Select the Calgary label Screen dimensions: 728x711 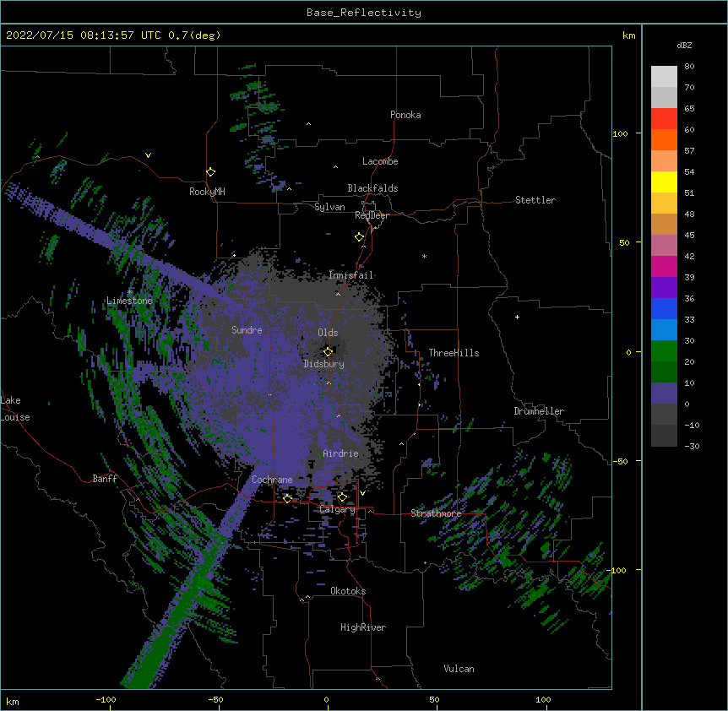click(338, 509)
